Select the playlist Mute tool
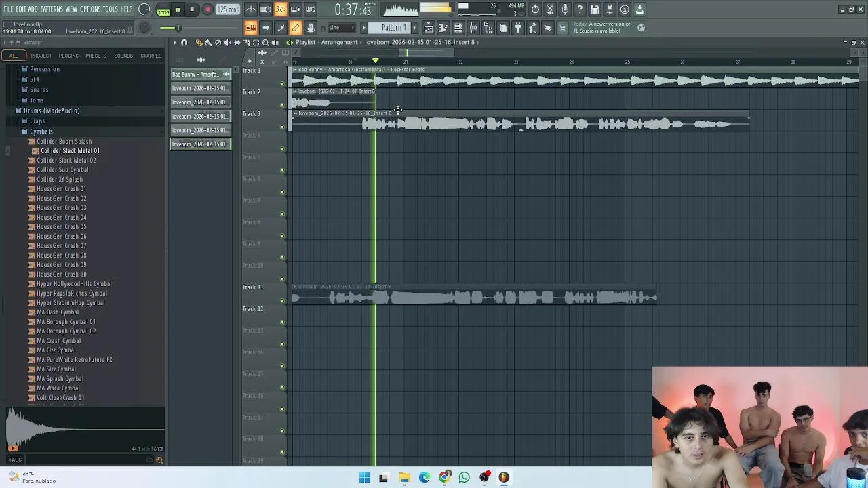The width and height of the screenshot is (868, 488). 227,43
